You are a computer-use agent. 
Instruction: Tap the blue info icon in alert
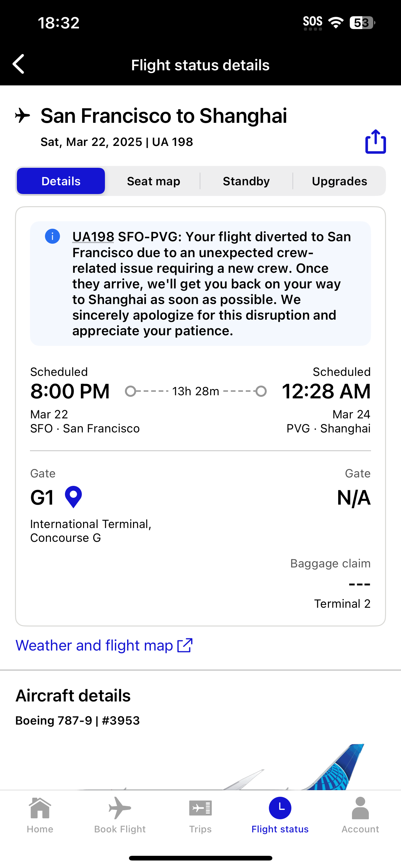point(52,236)
